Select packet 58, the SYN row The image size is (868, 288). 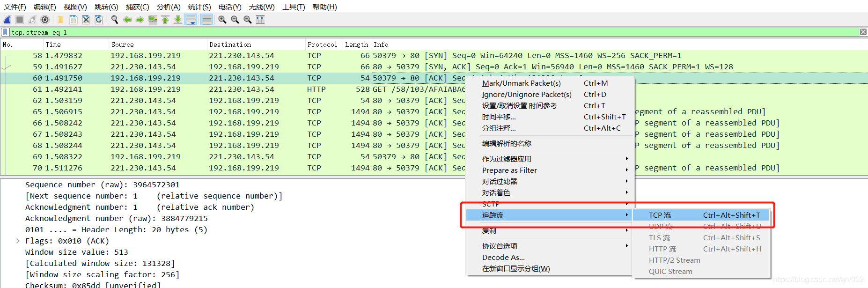434,55
